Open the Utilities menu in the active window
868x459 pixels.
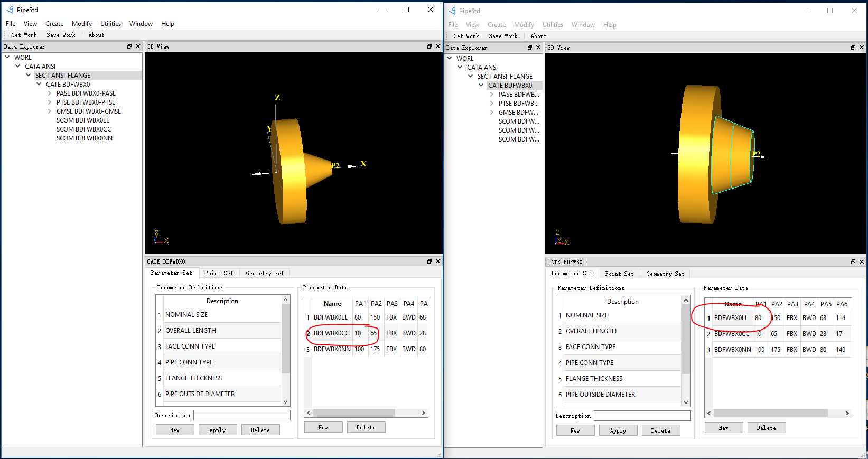tap(110, 24)
